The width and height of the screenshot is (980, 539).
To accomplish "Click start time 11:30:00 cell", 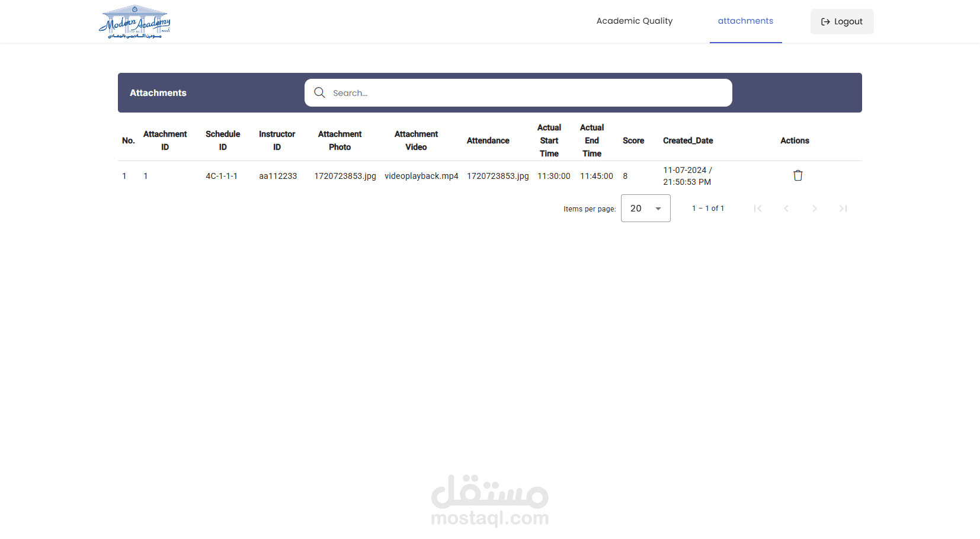I will (554, 176).
